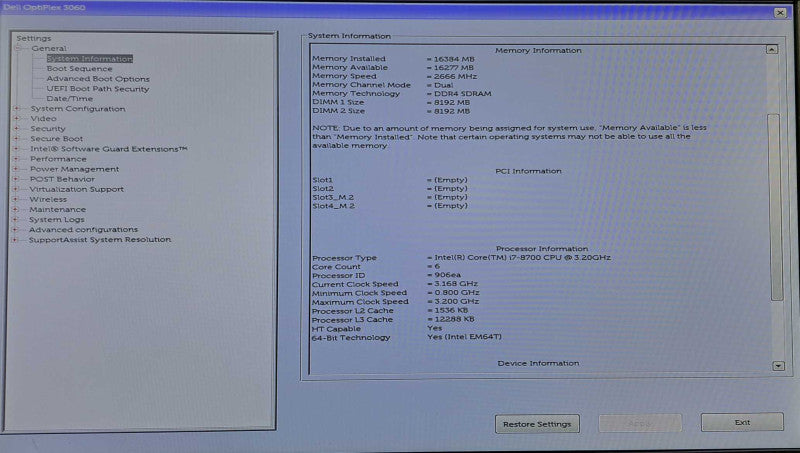800x453 pixels.
Task: Expand the System Logs node
Action: tap(16, 219)
